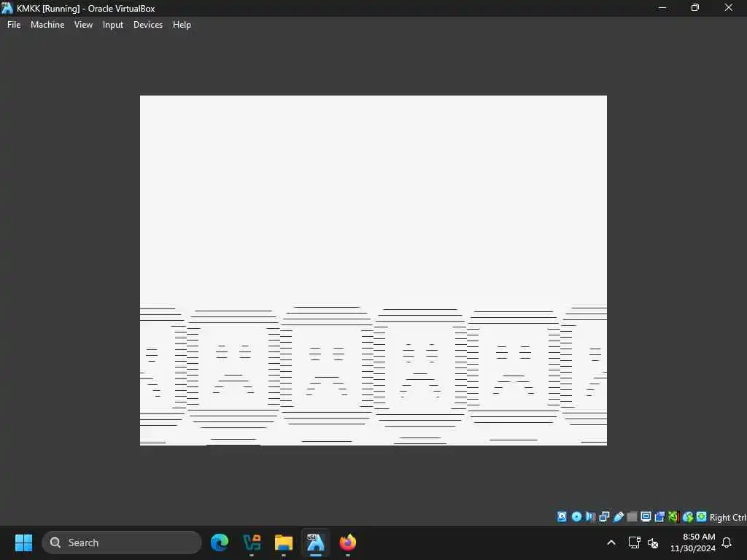This screenshot has width=747, height=560.
Task: Minimize the KMKK VirtualBox window
Action: click(x=662, y=8)
